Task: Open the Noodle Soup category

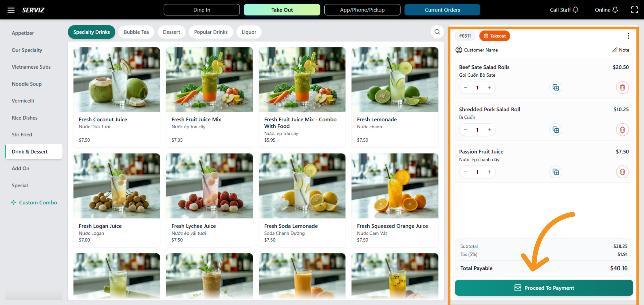Action: [x=27, y=84]
